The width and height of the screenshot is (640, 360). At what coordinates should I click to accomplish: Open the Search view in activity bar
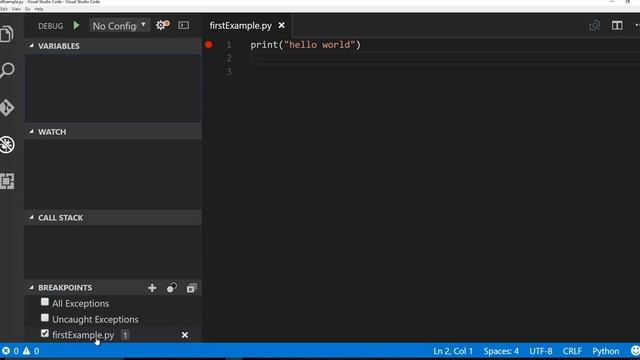coord(7,70)
